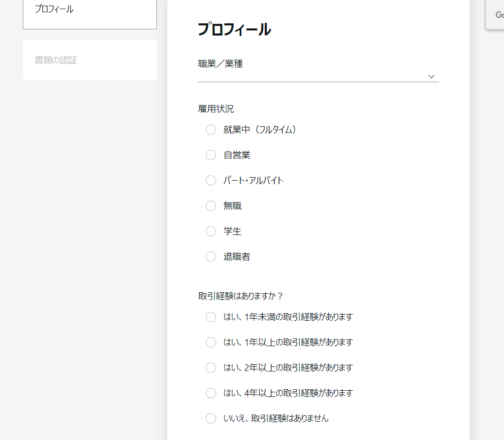Open the 職業／業種 dropdown chevron

431,77
